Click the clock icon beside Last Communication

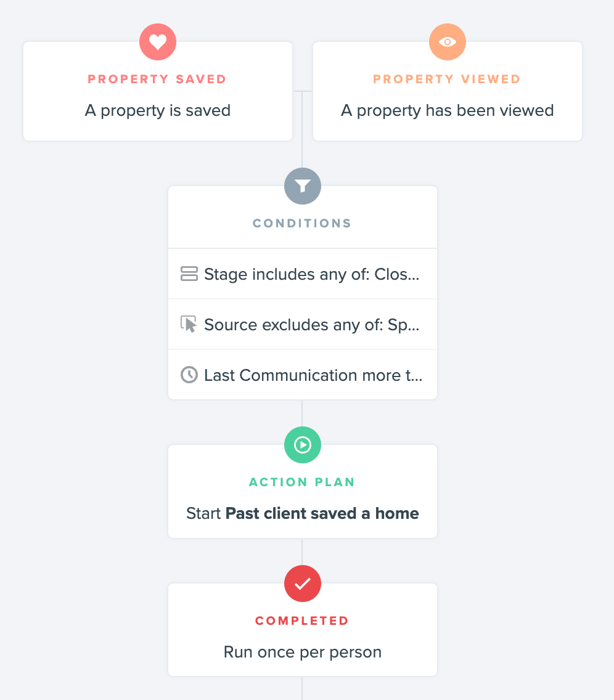click(189, 375)
